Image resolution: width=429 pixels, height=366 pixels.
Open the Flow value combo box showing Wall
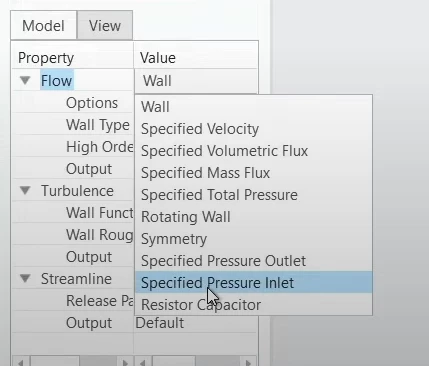[196, 81]
